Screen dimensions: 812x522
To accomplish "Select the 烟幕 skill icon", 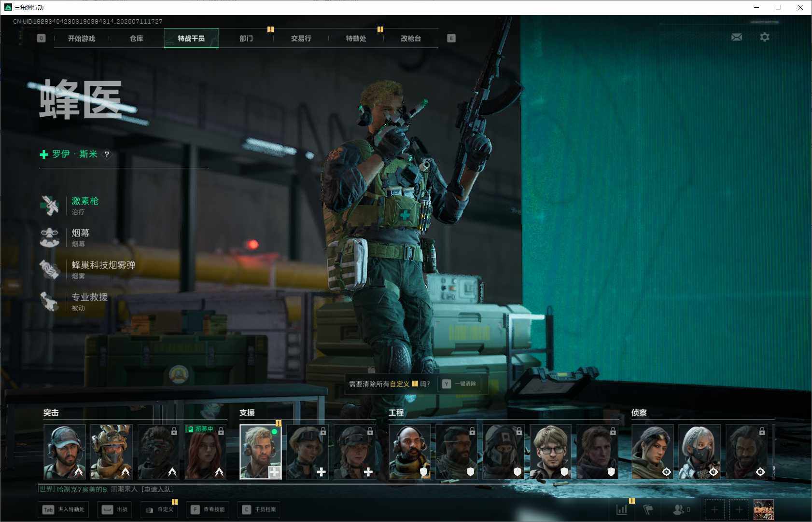I will coord(49,237).
